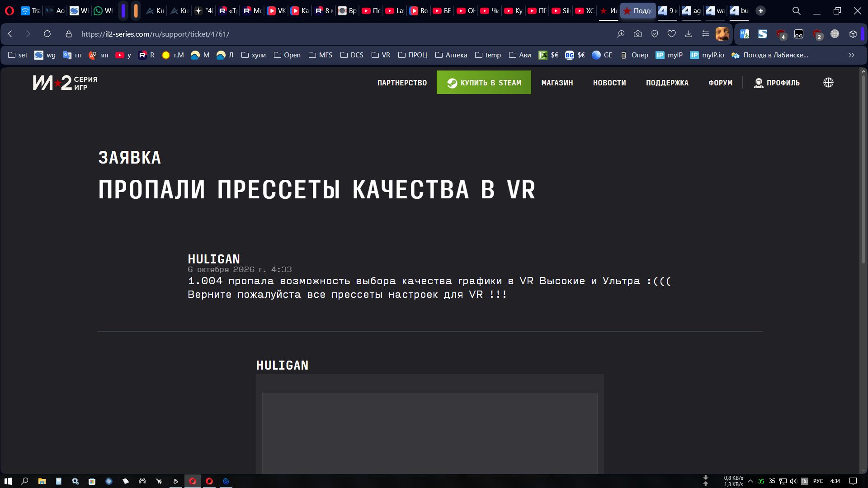
Task: Open the volume icon in system tray
Action: click(793, 481)
